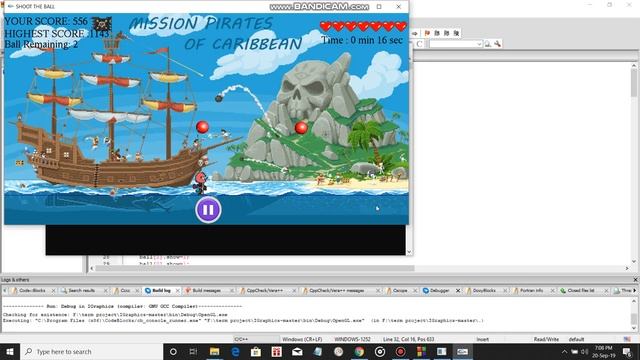Toggle bookmark with the orange flag icon

coord(427,33)
